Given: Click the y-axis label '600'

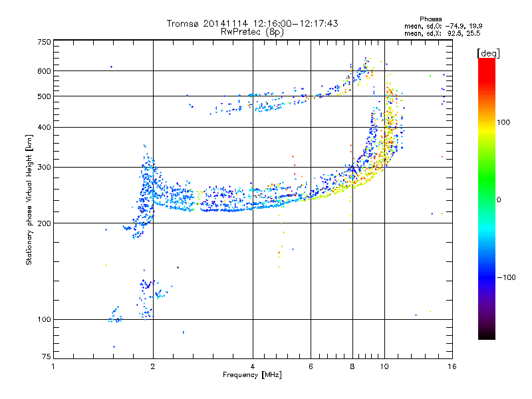Looking at the screenshot, I should 44,71.
